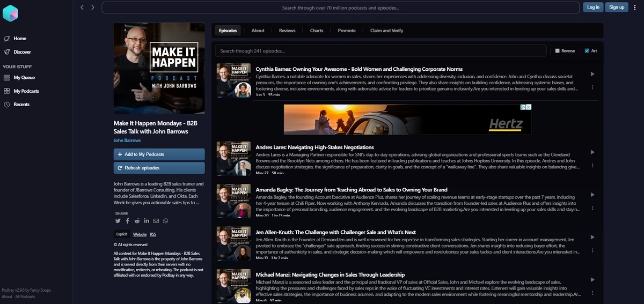Share the podcast by email
644x304 pixels.
(156, 221)
